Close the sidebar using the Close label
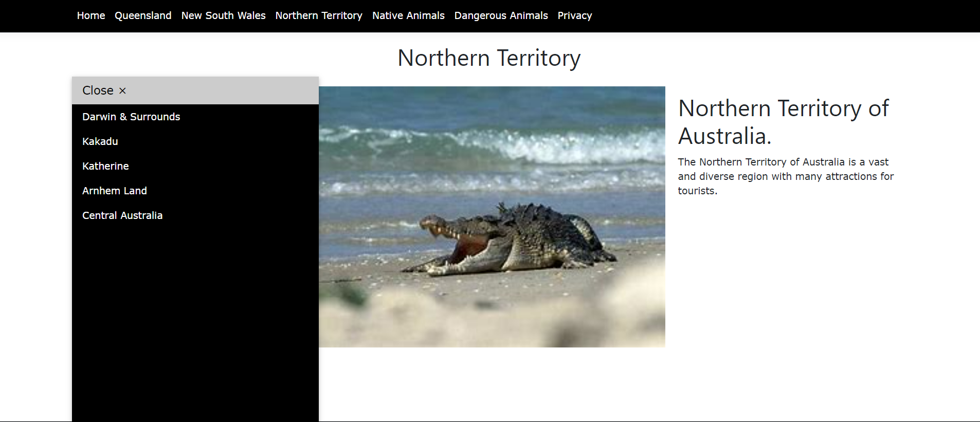 (x=98, y=90)
